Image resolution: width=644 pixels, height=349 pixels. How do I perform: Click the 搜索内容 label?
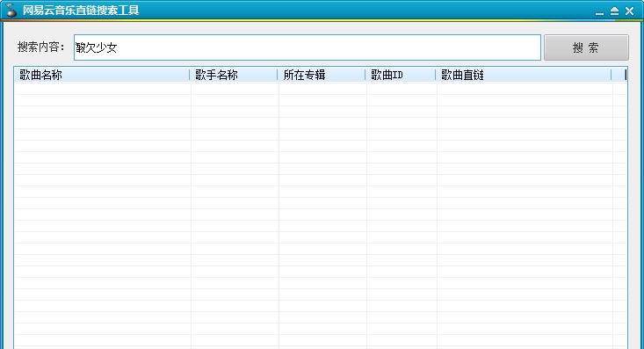click(x=40, y=47)
